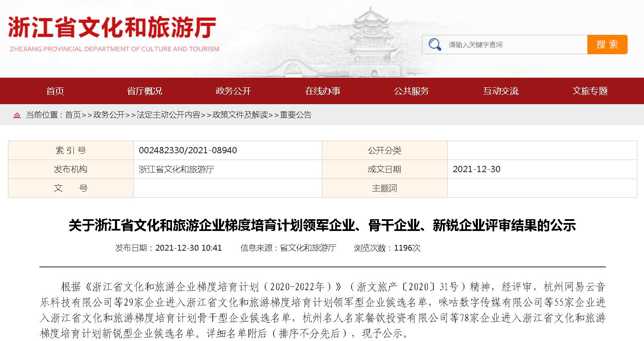The height and width of the screenshot is (341, 644).
Task: Open the 省厅概况 navigation tab
Action: point(144,91)
